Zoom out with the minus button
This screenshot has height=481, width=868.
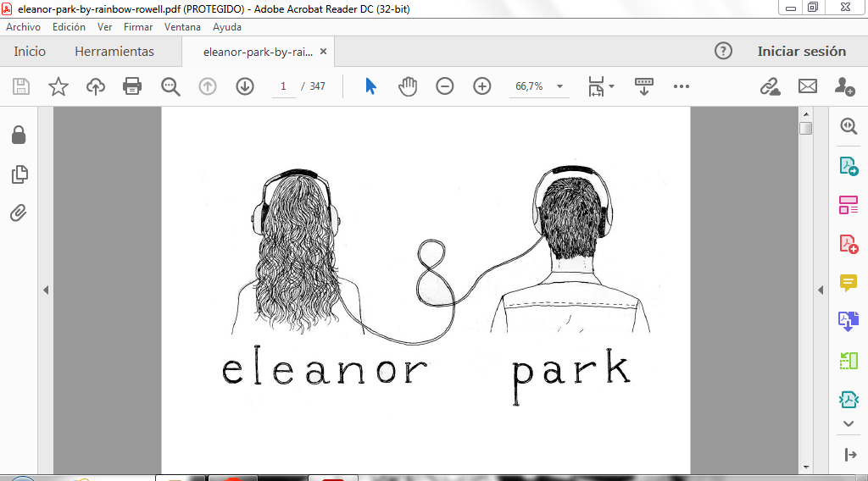pos(444,86)
